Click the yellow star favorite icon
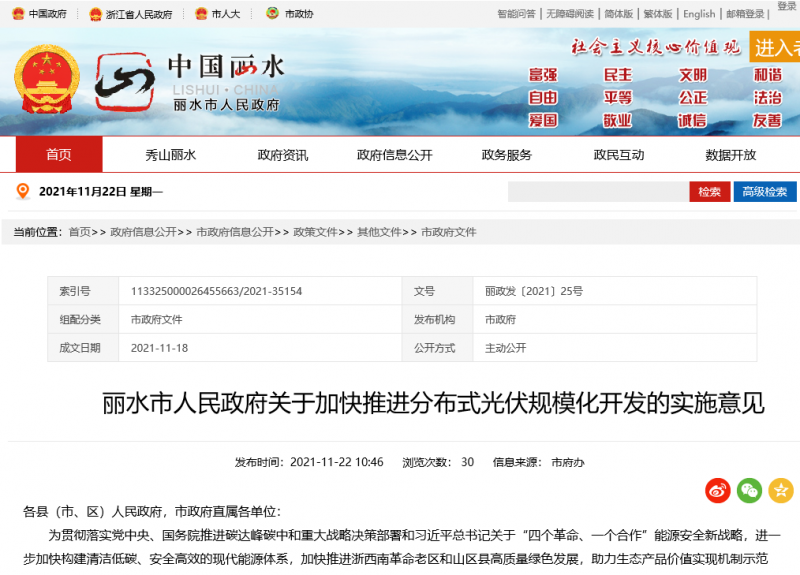 (781, 490)
